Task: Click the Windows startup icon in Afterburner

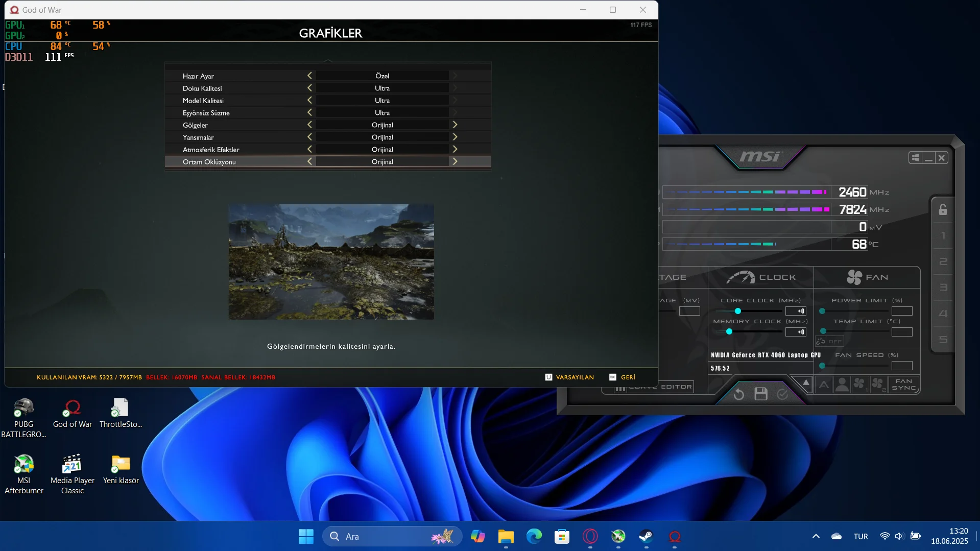Action: pos(915,158)
